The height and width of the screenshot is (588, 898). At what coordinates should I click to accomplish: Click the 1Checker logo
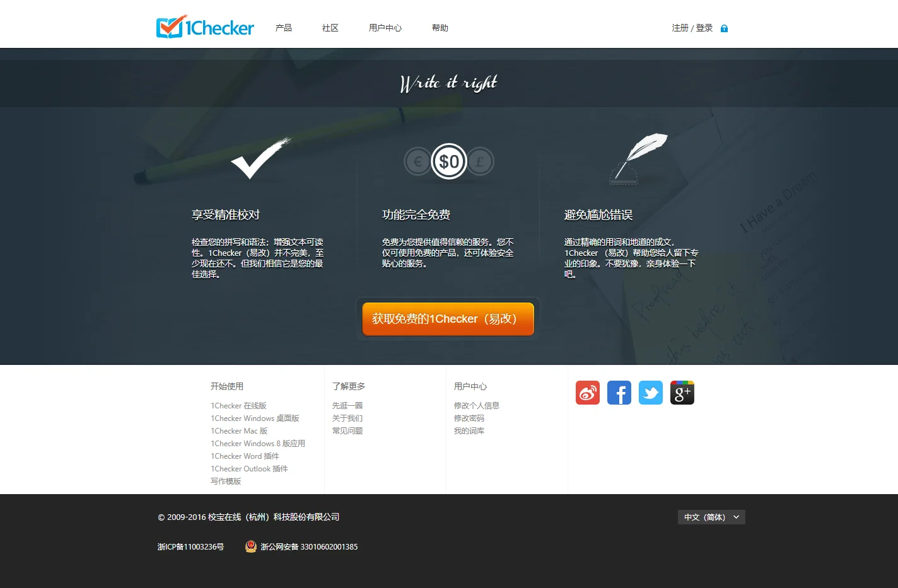(205, 27)
